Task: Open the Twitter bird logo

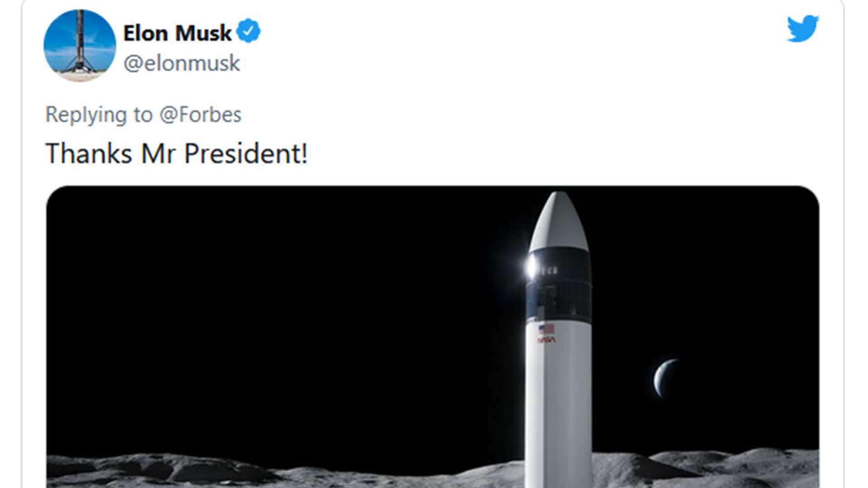Action: pos(802,28)
